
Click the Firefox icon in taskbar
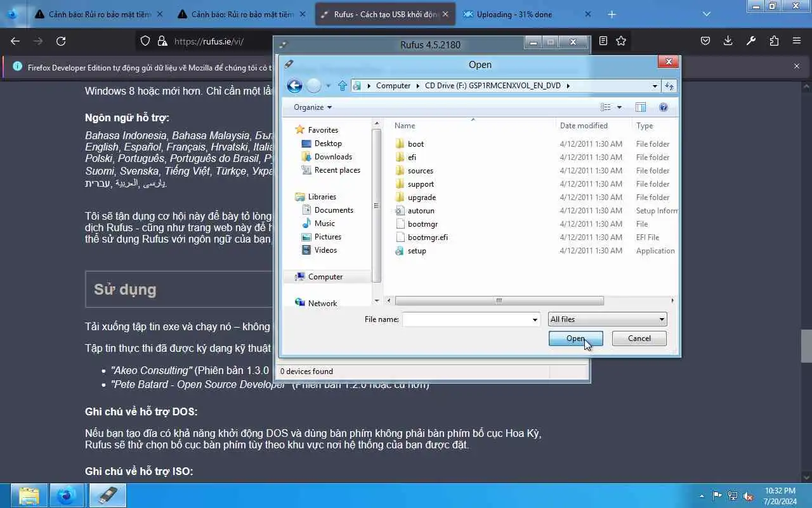pos(66,495)
